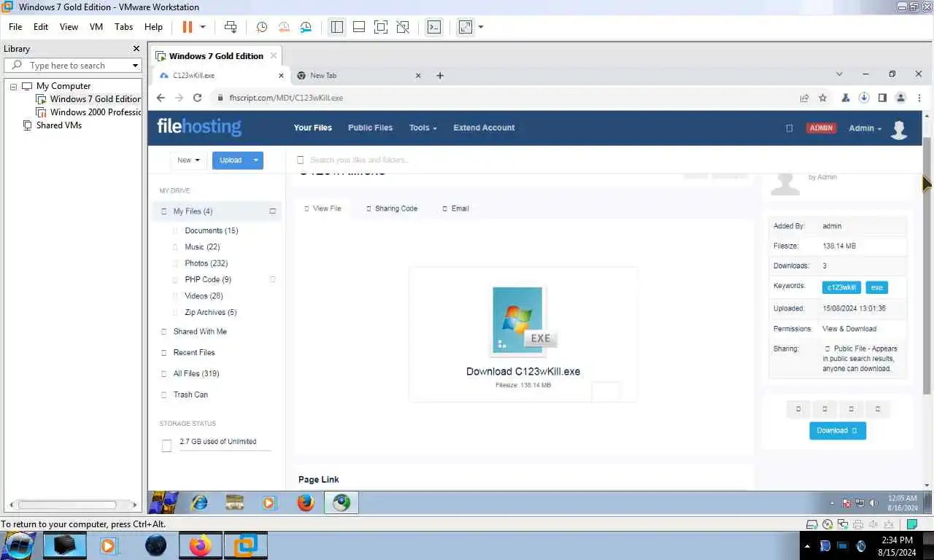Expand the stretch options dropdown arrow
This screenshot has width=934, height=560.
(481, 27)
